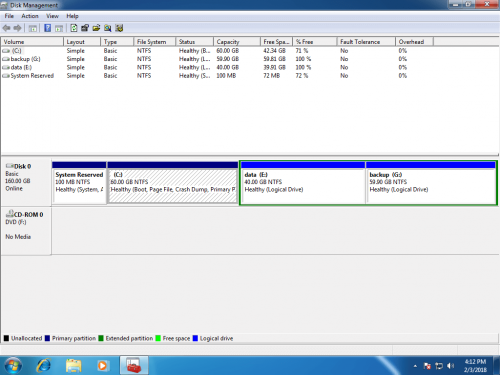Click the 160.00 GB label under Disk 0

click(18, 181)
